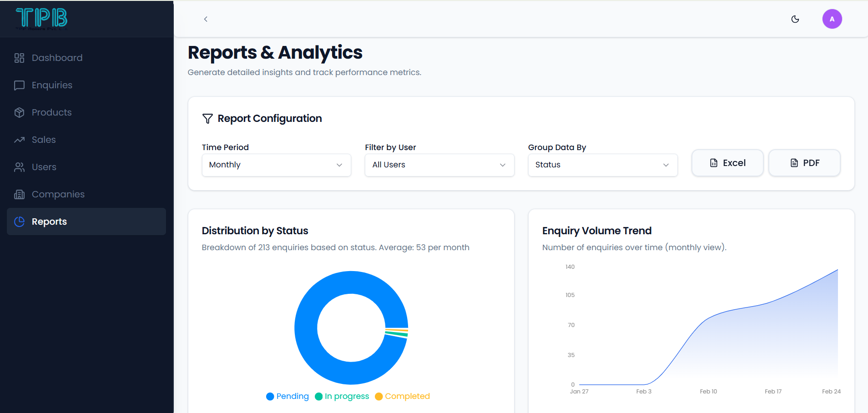Export report as PDF
868x413 pixels.
pyautogui.click(x=804, y=163)
